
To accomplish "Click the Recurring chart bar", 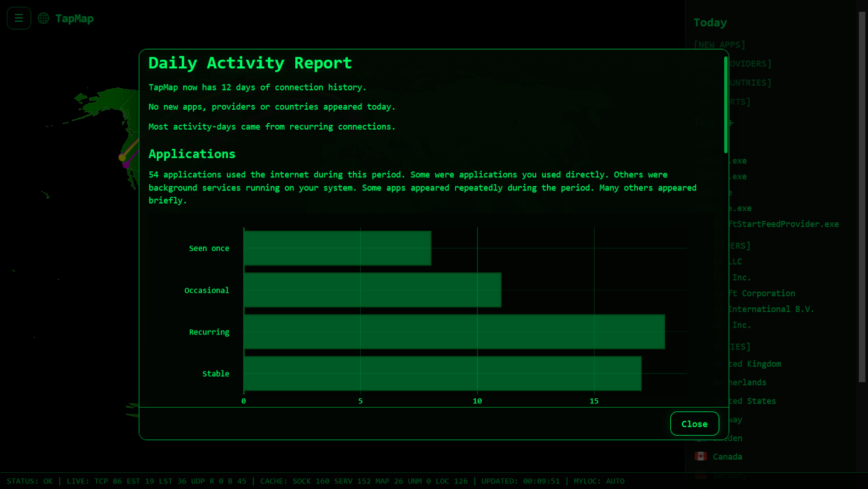I will pyautogui.click(x=454, y=331).
